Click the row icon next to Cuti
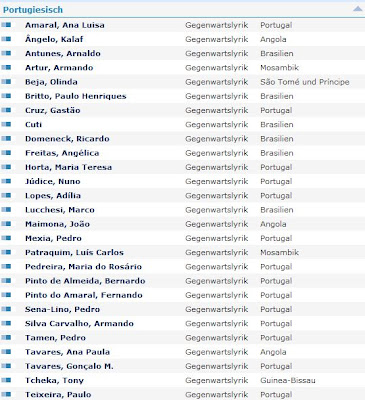This screenshot has width=365, height=400. point(6,124)
